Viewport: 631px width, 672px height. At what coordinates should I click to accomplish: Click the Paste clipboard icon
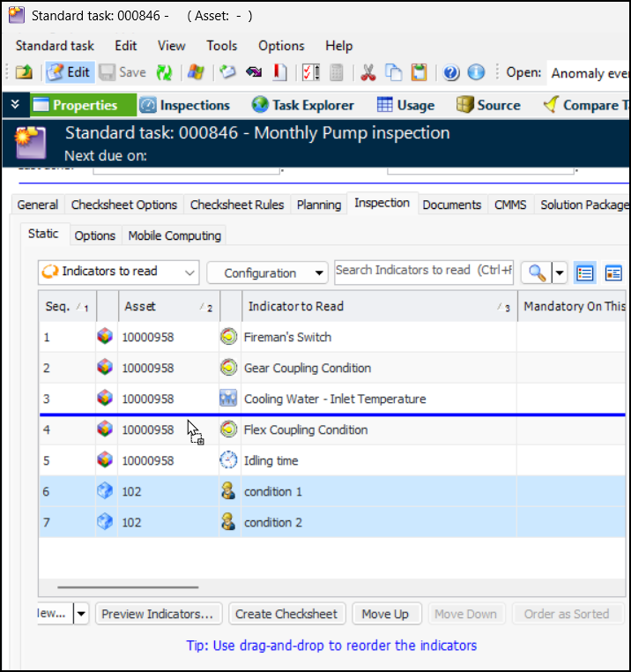(419, 72)
